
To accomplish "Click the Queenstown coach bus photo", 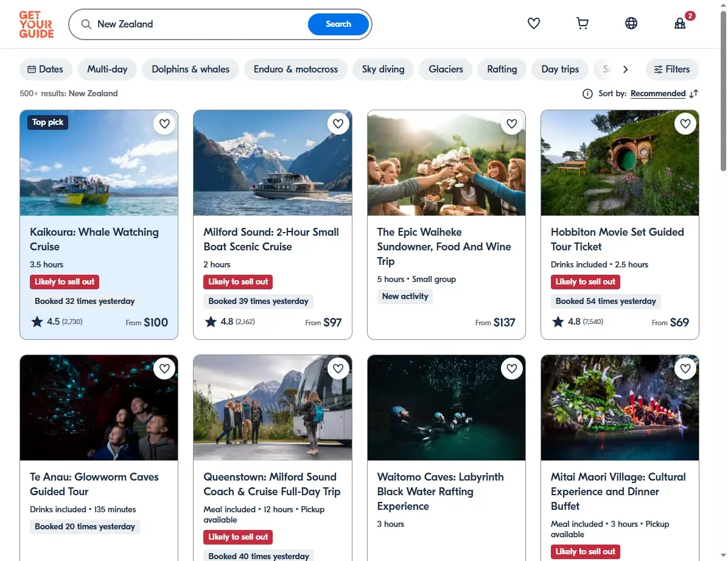I will pyautogui.click(x=273, y=408).
